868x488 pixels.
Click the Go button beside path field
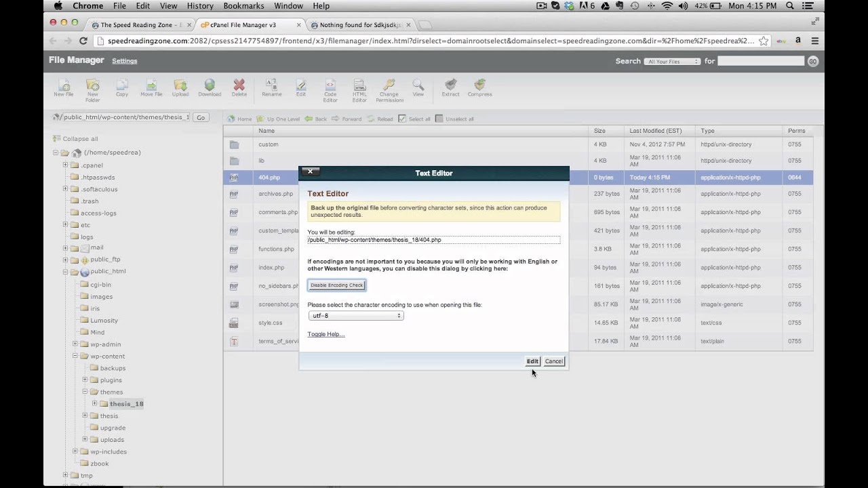click(200, 117)
